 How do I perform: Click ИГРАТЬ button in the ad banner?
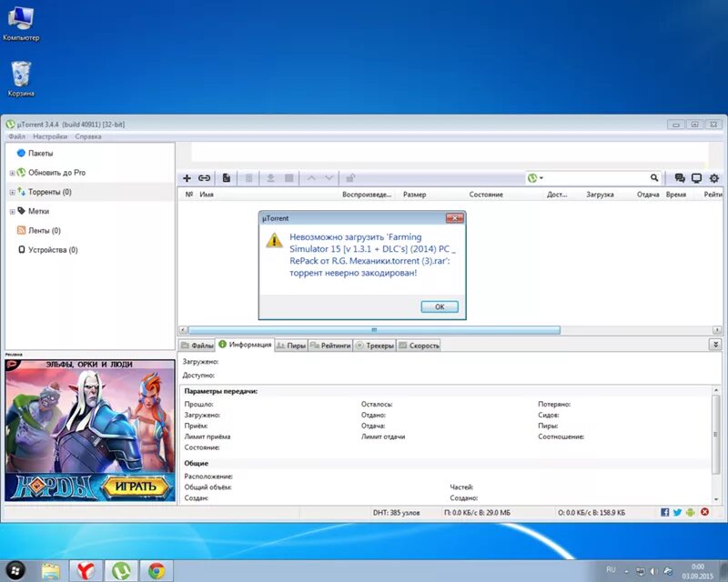(136, 487)
